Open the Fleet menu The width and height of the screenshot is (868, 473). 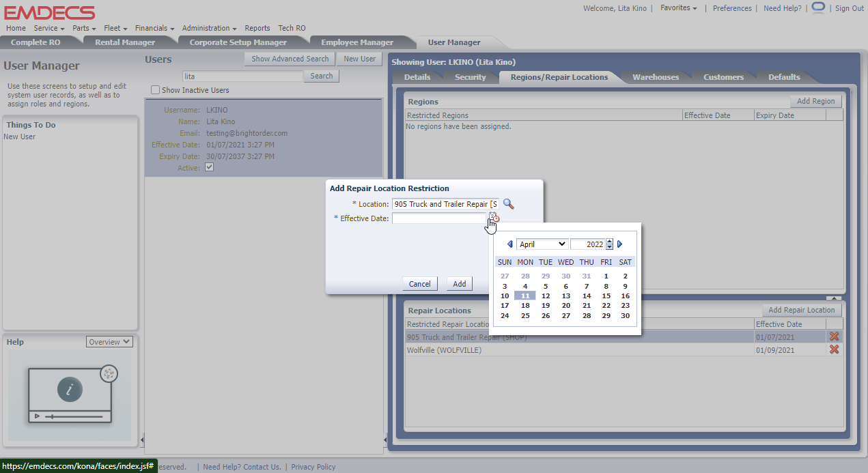[116, 28]
